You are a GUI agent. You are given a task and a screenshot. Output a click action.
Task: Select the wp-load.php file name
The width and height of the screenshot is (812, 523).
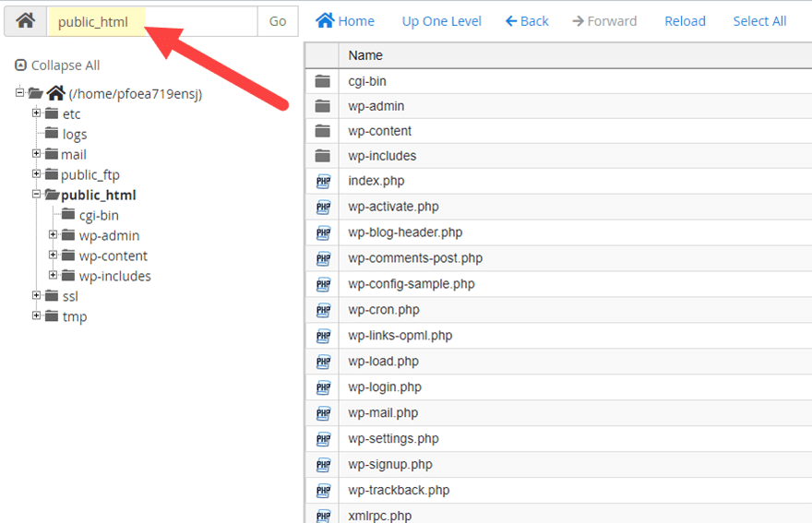(383, 361)
